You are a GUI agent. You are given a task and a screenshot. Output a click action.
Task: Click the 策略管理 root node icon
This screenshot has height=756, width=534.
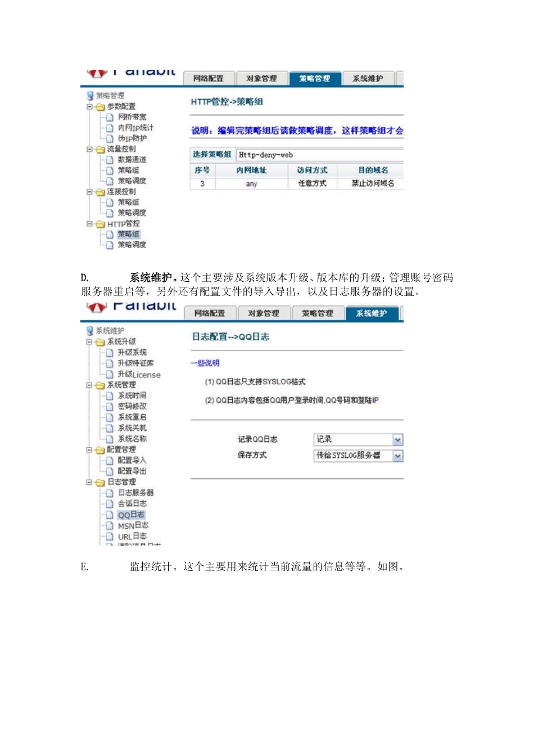coord(90,96)
